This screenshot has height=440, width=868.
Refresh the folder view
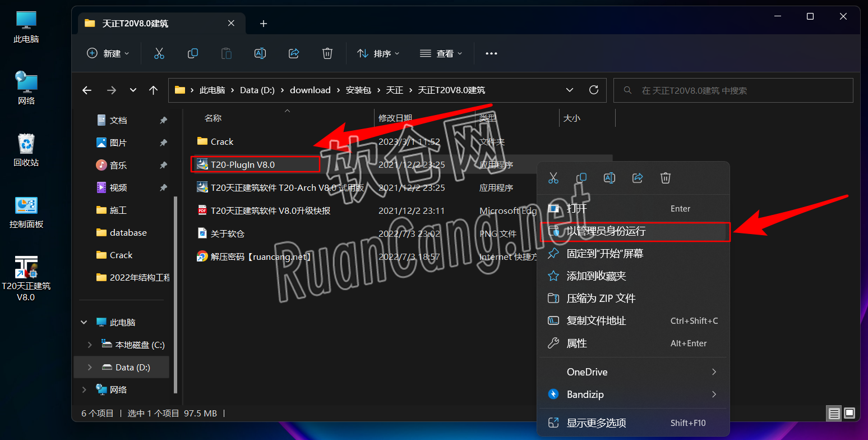(x=594, y=90)
